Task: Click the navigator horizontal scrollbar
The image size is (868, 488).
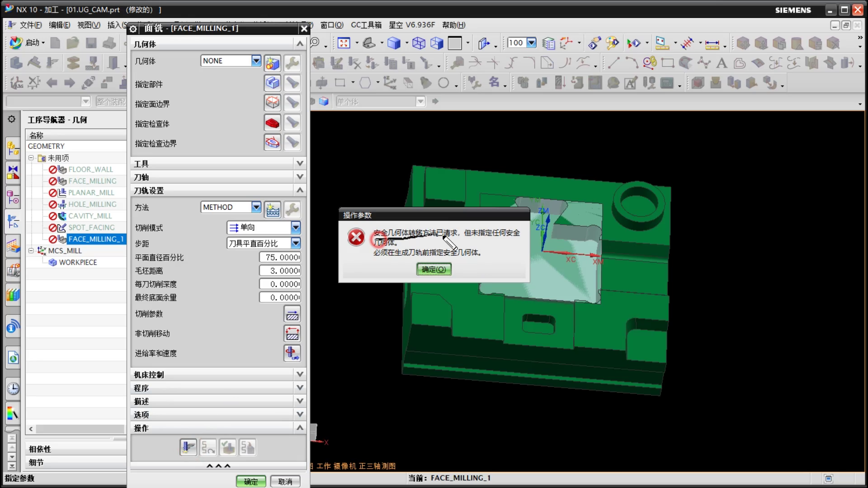Action: pyautogui.click(x=80, y=429)
